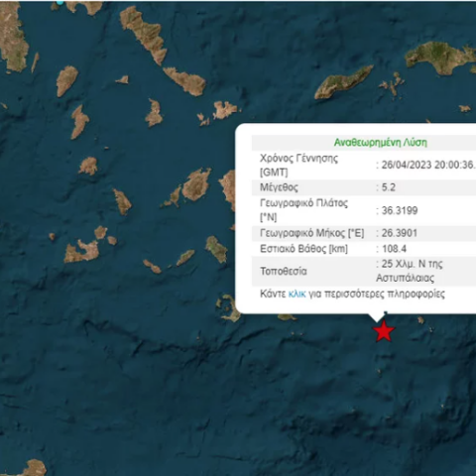Click the red star earthquake epicenter marker
The width and height of the screenshot is (476, 476).
pos(384,331)
